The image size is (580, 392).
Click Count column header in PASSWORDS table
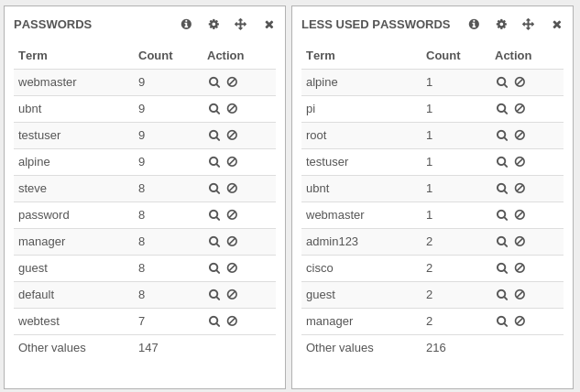(x=156, y=56)
